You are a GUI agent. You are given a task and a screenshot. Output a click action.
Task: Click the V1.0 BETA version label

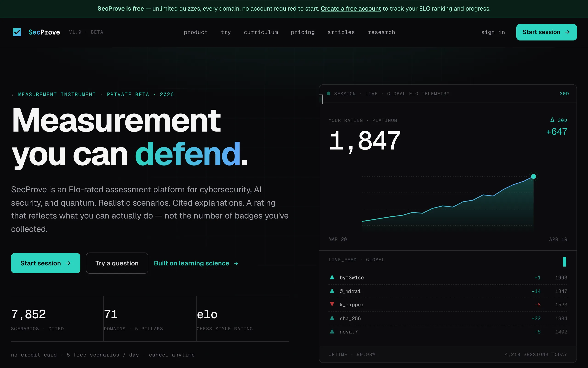86,32
